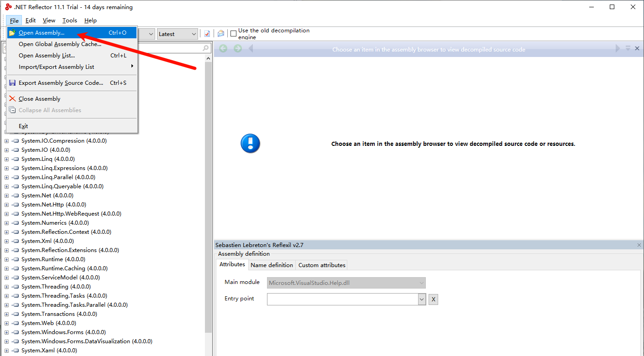644x356 pixels.
Task: Switch to the Custom attributes tab
Action: tap(322, 265)
